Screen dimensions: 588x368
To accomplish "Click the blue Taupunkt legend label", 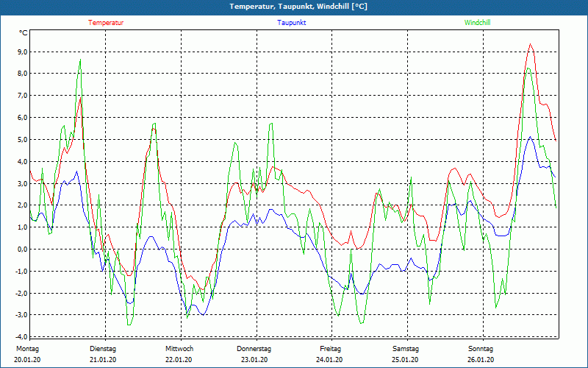I will (291, 23).
